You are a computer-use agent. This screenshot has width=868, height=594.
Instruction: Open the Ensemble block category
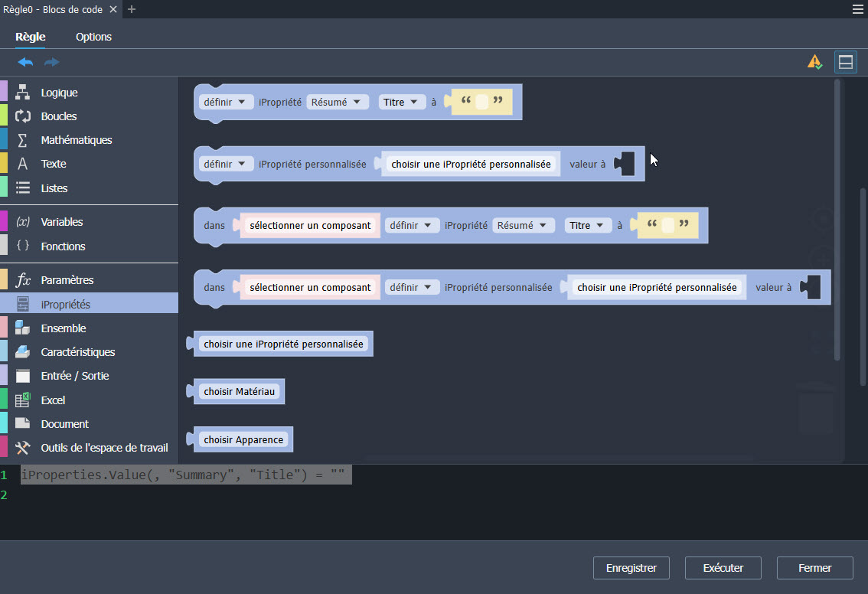63,328
